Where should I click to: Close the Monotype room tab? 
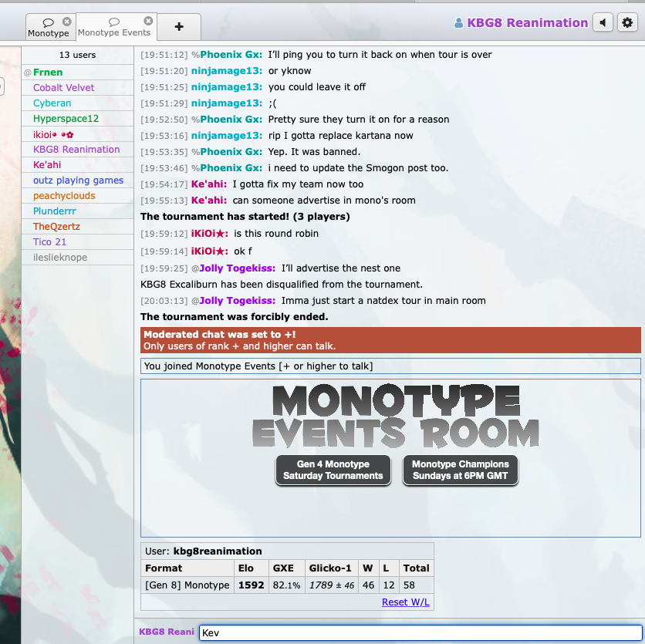(66, 22)
